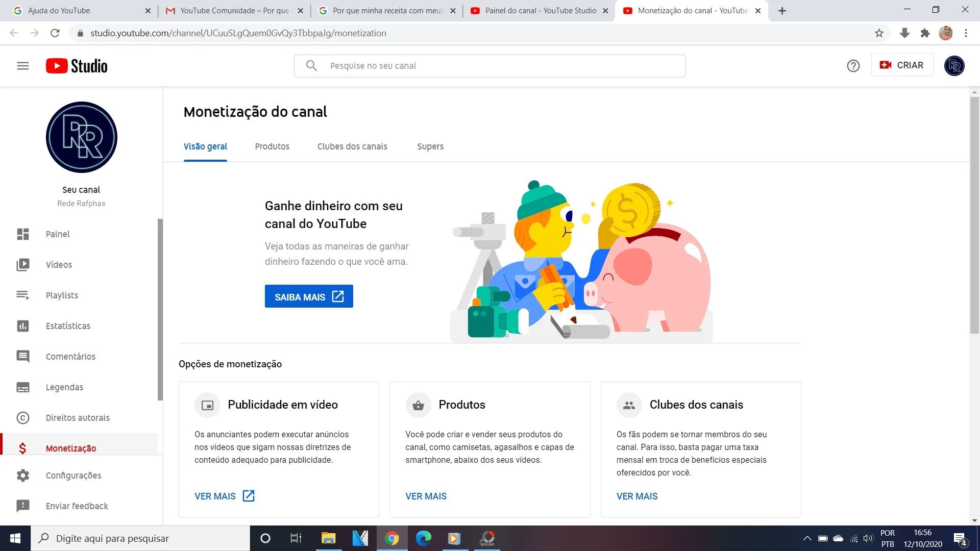Image resolution: width=980 pixels, height=551 pixels.
Task: Select the Visão geral tab
Action: [205, 146]
